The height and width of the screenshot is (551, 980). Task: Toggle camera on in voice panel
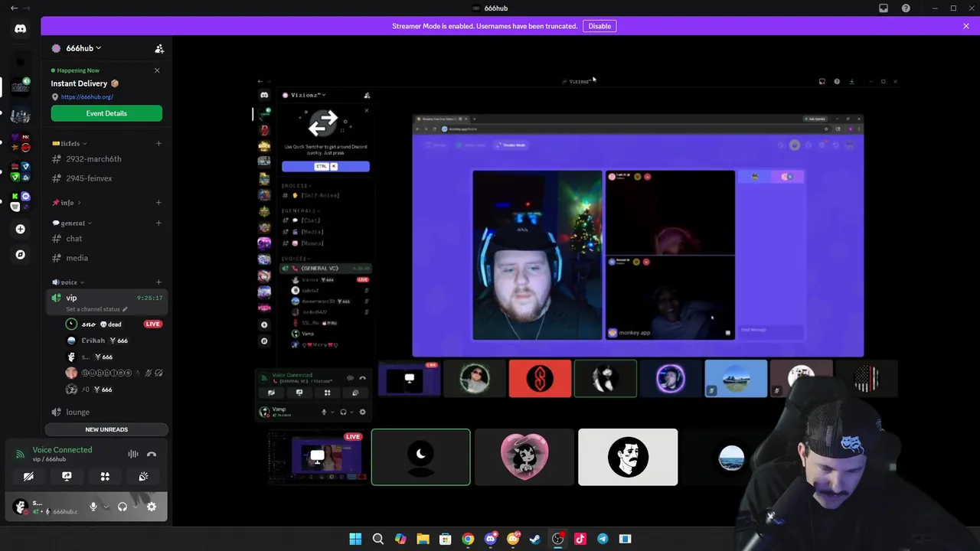28,476
